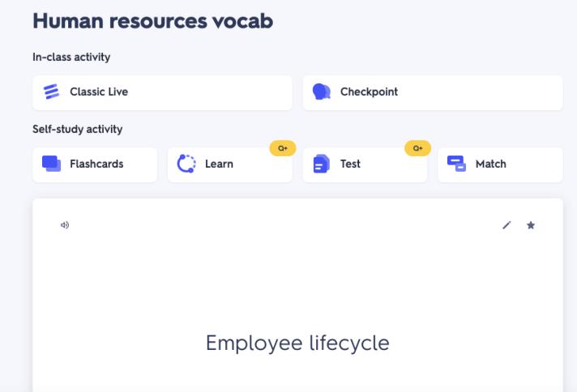
Task: Click the Human resources vocab title
Action: coord(152,21)
